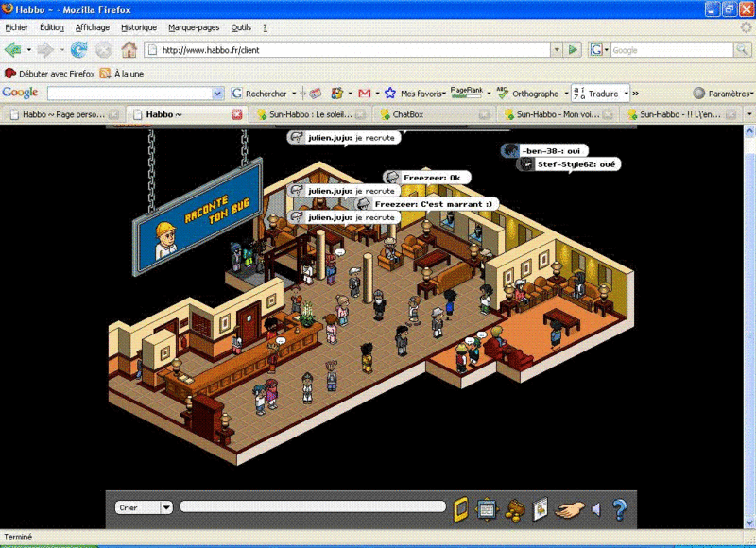The height and width of the screenshot is (548, 756).
Task: Show more Google Toolbar buttons chevron
Action: click(x=635, y=94)
